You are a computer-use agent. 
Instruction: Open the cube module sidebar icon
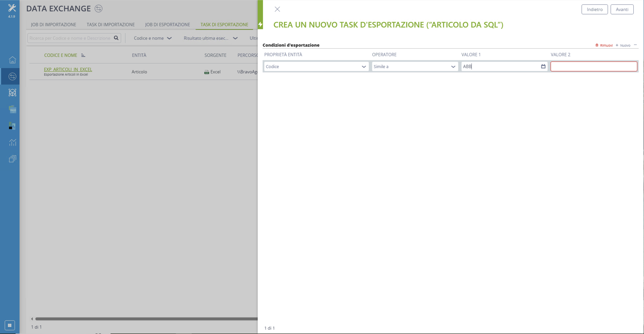pos(12,93)
